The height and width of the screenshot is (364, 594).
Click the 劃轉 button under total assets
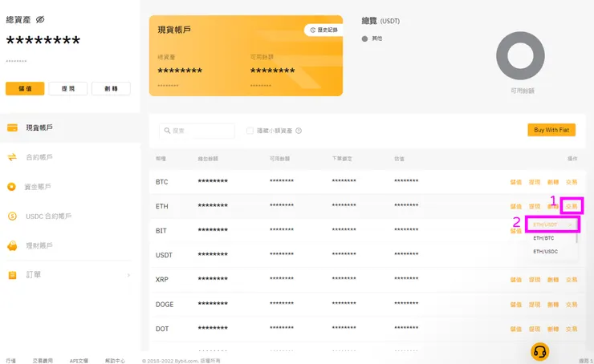coord(111,88)
